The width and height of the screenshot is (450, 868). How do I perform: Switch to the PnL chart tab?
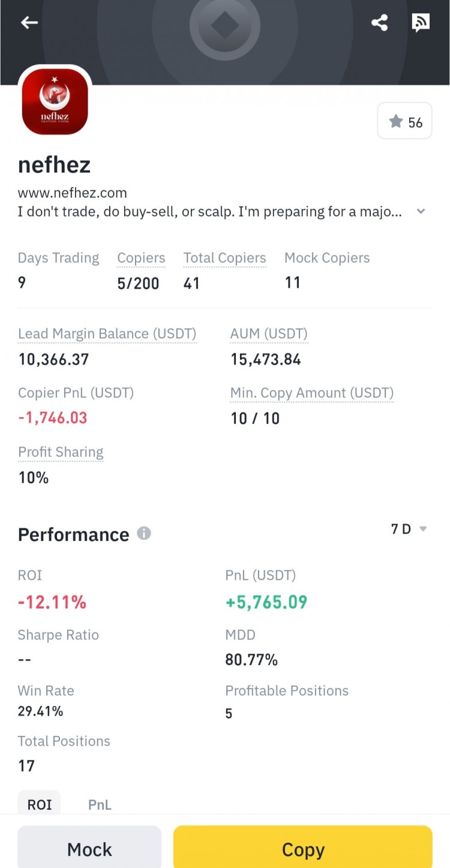coord(100,804)
